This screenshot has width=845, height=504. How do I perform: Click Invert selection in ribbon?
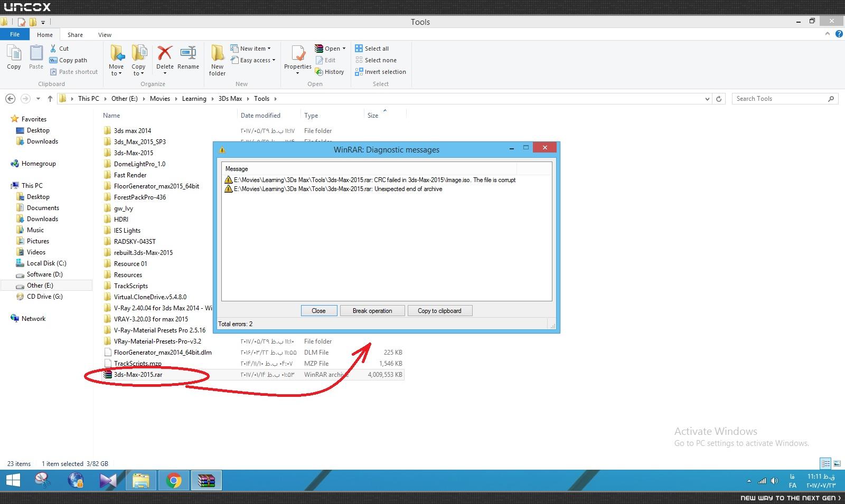[x=380, y=72]
